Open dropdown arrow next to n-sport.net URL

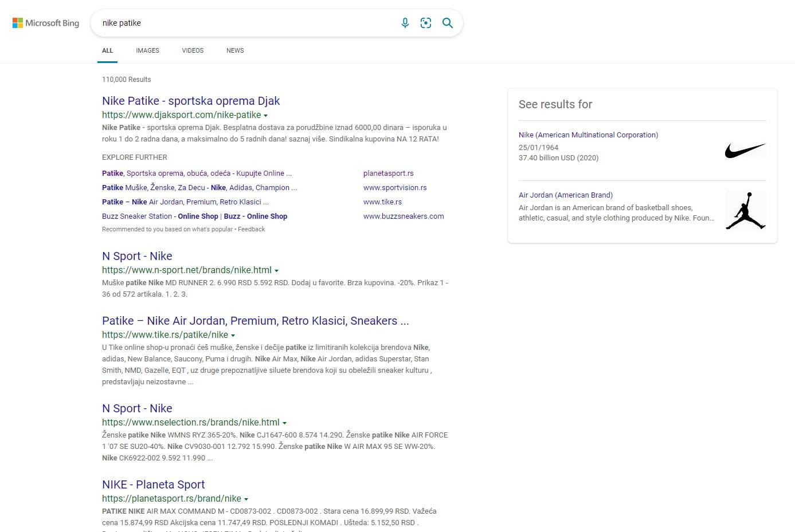[276, 271]
